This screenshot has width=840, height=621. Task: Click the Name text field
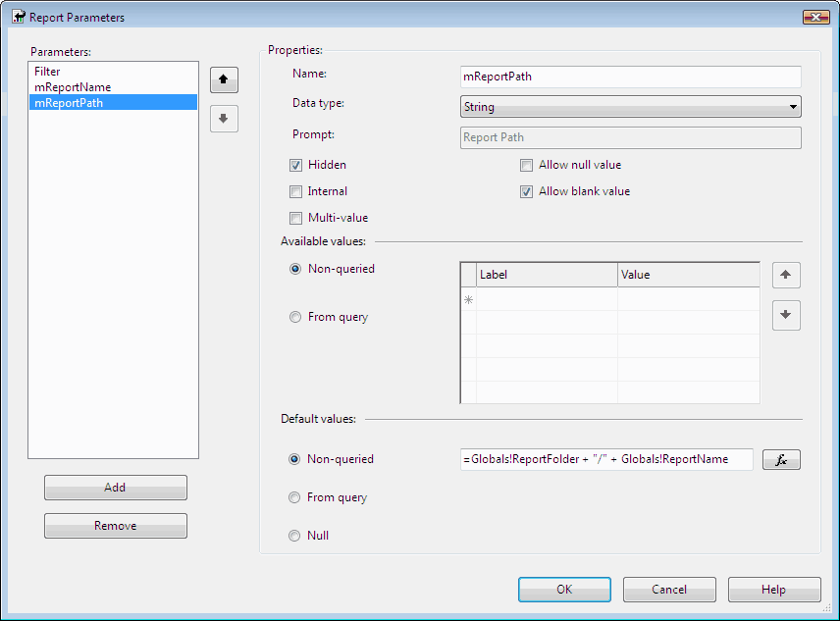630,77
